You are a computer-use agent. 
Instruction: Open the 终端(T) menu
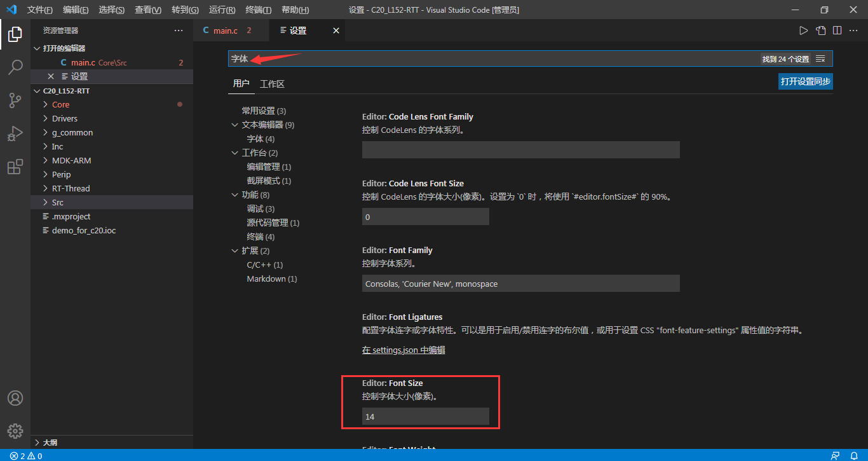click(258, 10)
